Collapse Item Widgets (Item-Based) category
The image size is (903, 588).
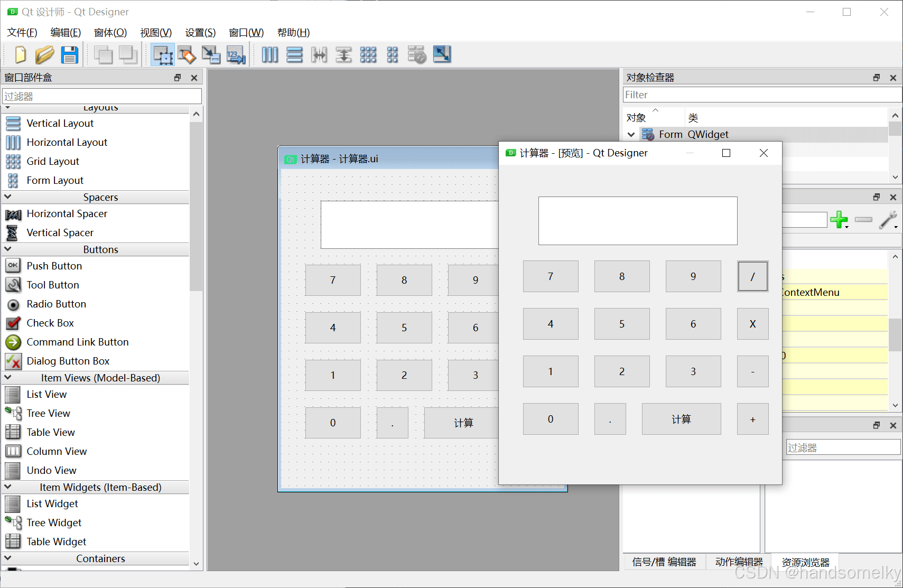pos(8,487)
